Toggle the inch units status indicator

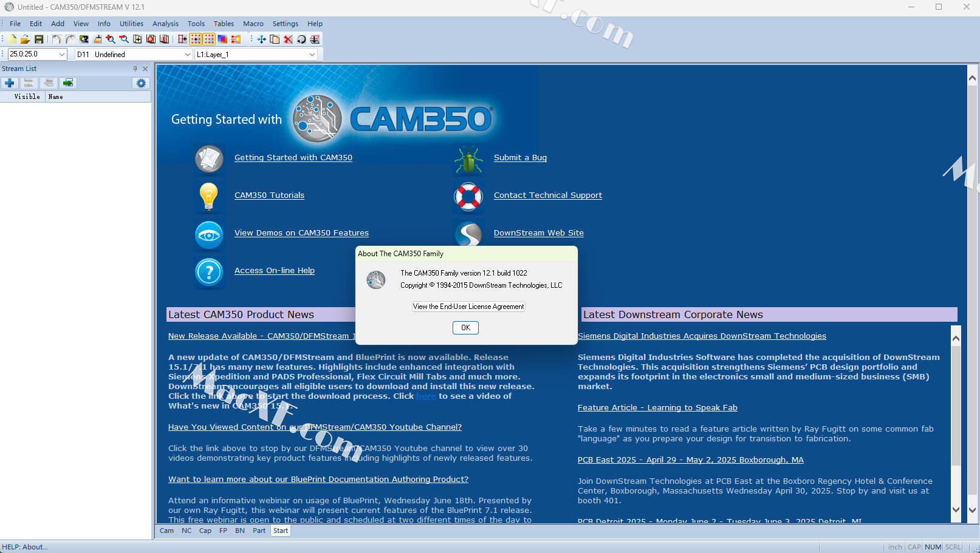895,547
